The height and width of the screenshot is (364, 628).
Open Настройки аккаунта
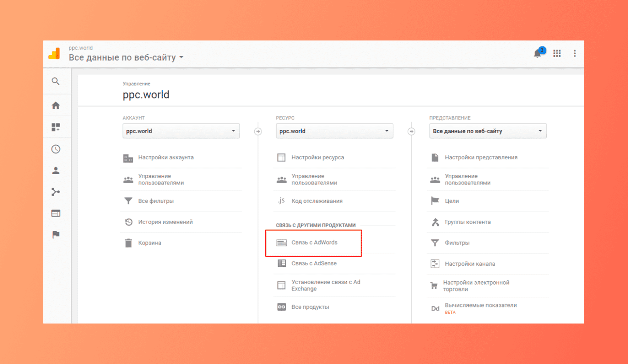point(166,158)
